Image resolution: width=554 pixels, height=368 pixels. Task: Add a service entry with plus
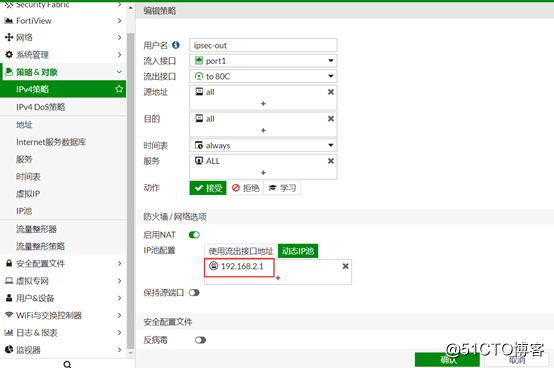coord(263,172)
